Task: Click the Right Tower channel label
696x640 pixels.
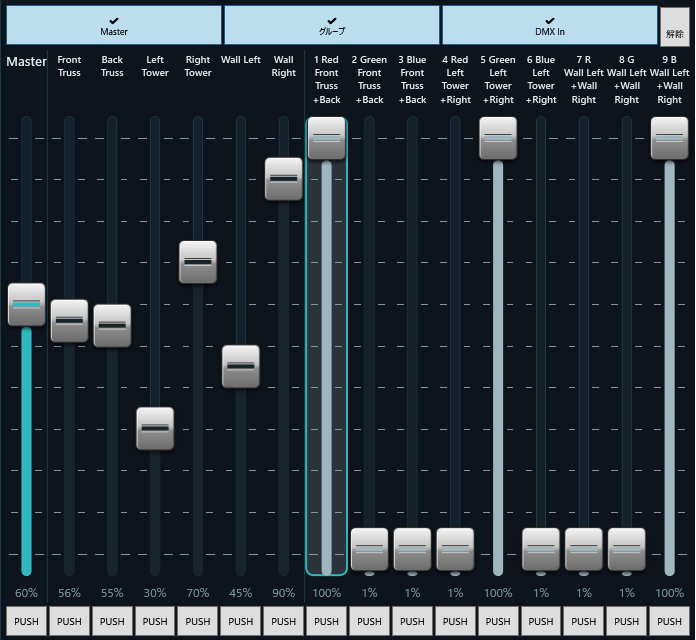Action: coord(198,66)
